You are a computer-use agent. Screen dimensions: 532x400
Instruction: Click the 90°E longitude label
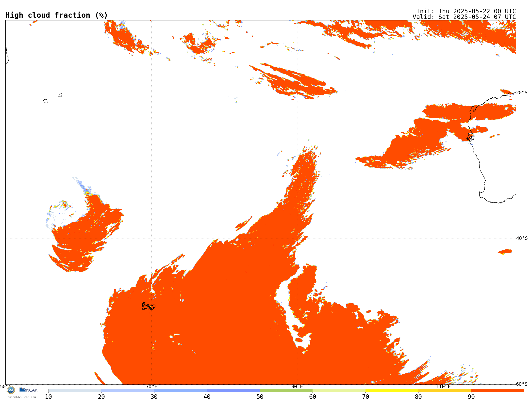297,387
